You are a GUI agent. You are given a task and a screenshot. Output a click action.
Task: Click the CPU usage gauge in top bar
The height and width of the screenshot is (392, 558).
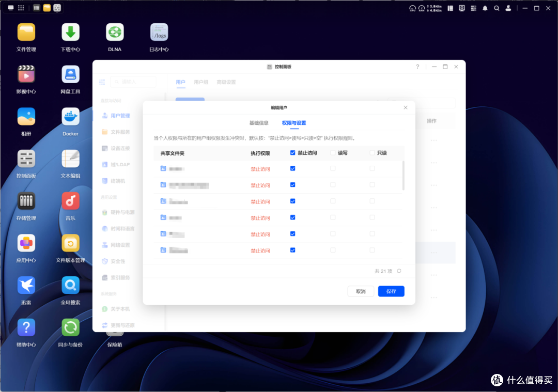(412, 8)
